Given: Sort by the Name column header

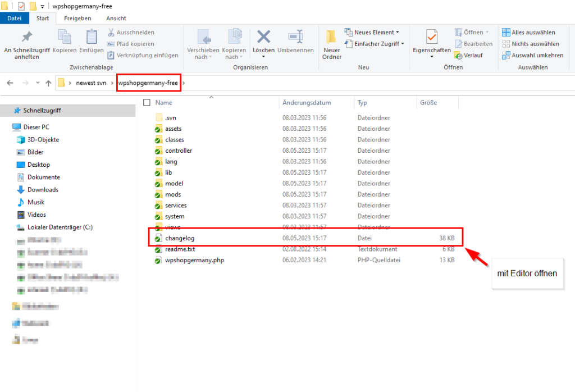Looking at the screenshot, I should coord(163,103).
